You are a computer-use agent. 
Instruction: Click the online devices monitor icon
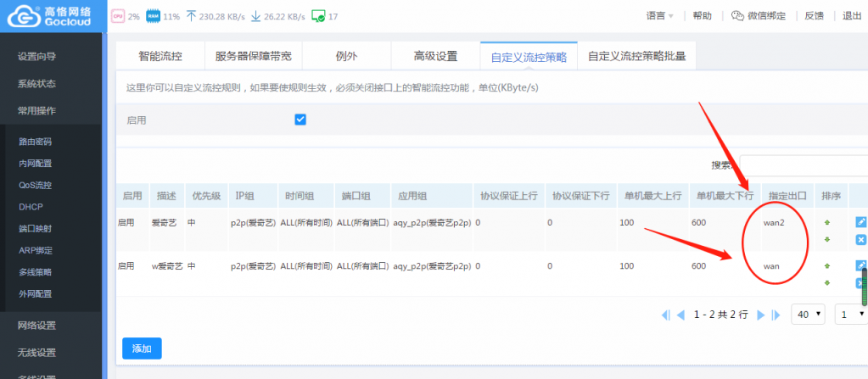[319, 16]
